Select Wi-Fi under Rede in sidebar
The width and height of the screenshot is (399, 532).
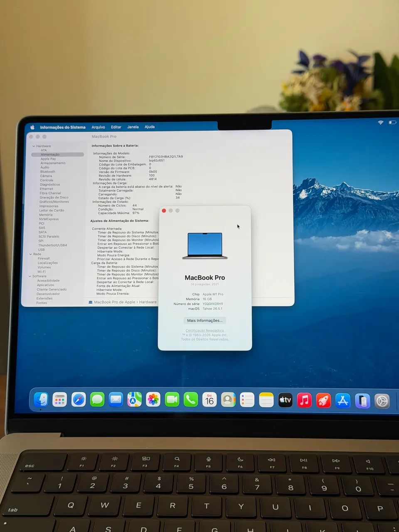click(42, 272)
